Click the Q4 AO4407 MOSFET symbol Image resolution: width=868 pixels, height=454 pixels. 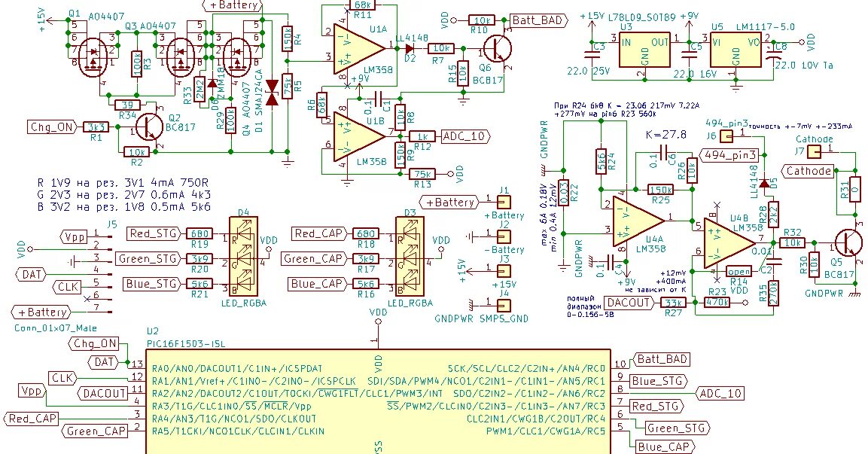(238, 57)
